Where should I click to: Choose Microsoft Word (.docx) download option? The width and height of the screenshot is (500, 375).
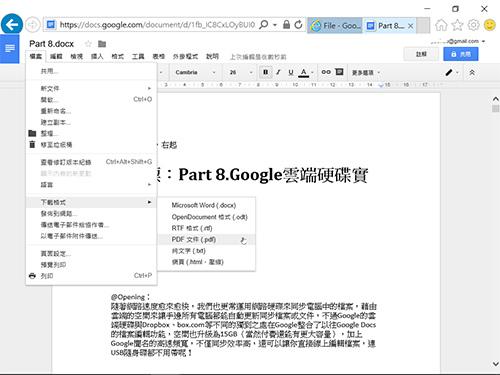pyautogui.click(x=206, y=205)
